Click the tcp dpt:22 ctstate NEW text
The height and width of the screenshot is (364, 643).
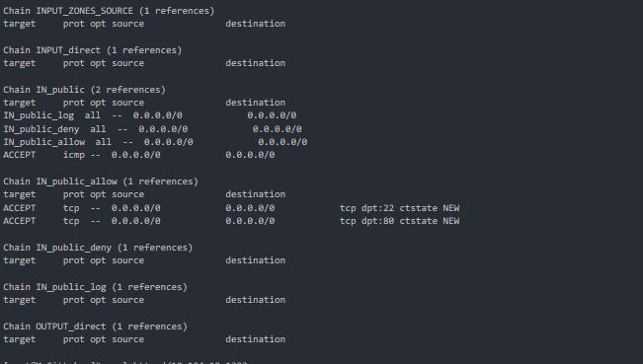point(399,208)
